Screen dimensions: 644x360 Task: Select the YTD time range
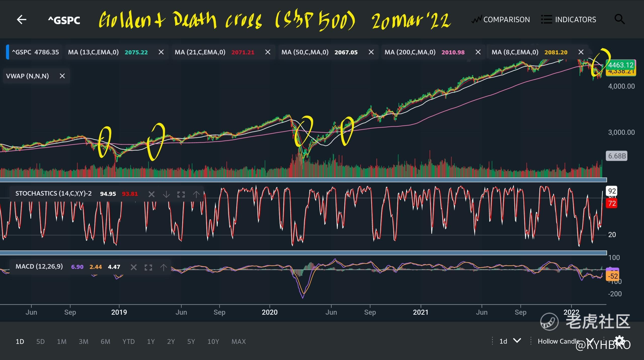coord(128,342)
